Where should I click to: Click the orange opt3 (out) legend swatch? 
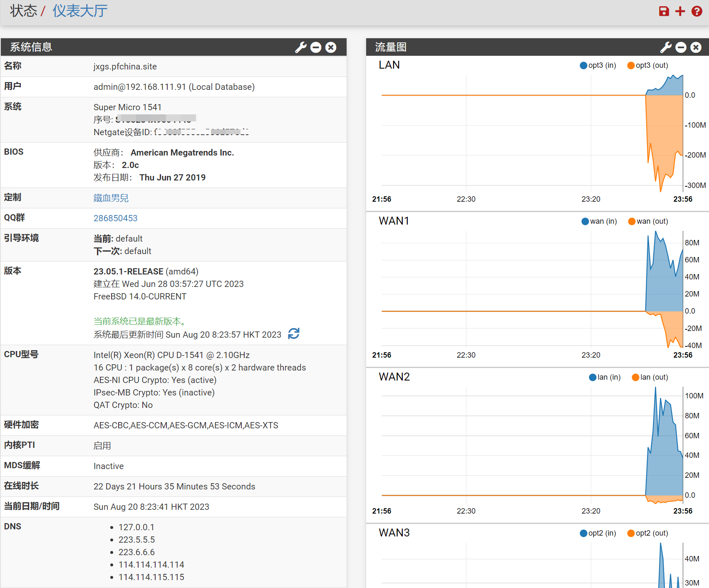click(x=631, y=65)
